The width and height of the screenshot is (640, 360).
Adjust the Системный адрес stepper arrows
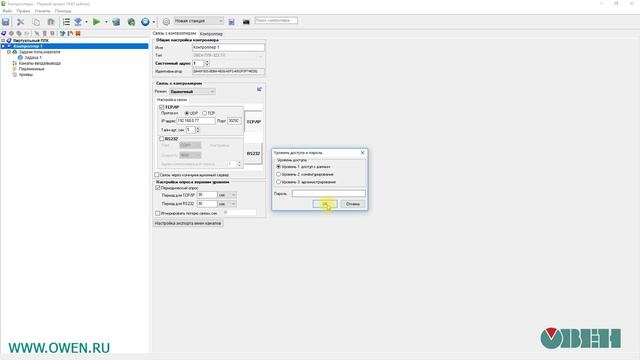pyautogui.click(x=207, y=63)
